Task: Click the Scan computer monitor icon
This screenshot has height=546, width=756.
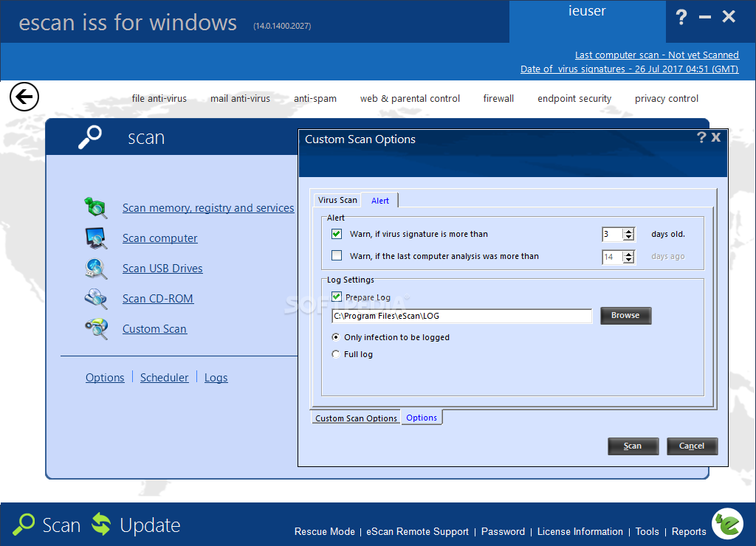Action: pos(95,238)
